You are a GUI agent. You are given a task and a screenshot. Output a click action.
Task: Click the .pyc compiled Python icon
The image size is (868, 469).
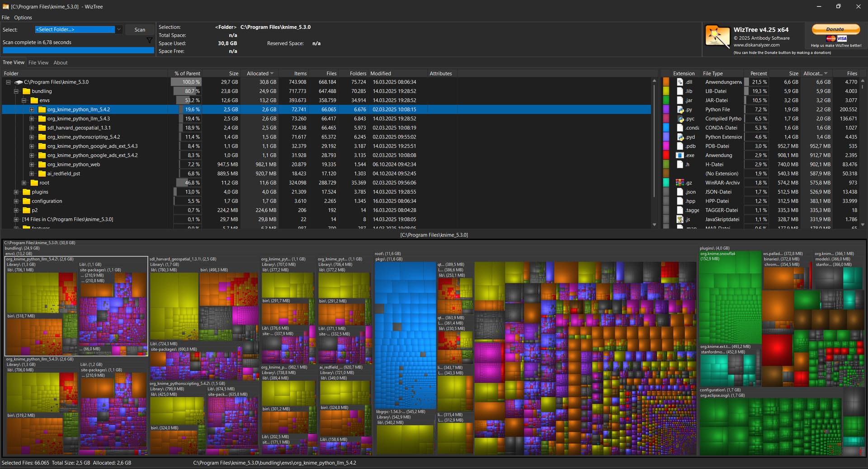tap(679, 119)
